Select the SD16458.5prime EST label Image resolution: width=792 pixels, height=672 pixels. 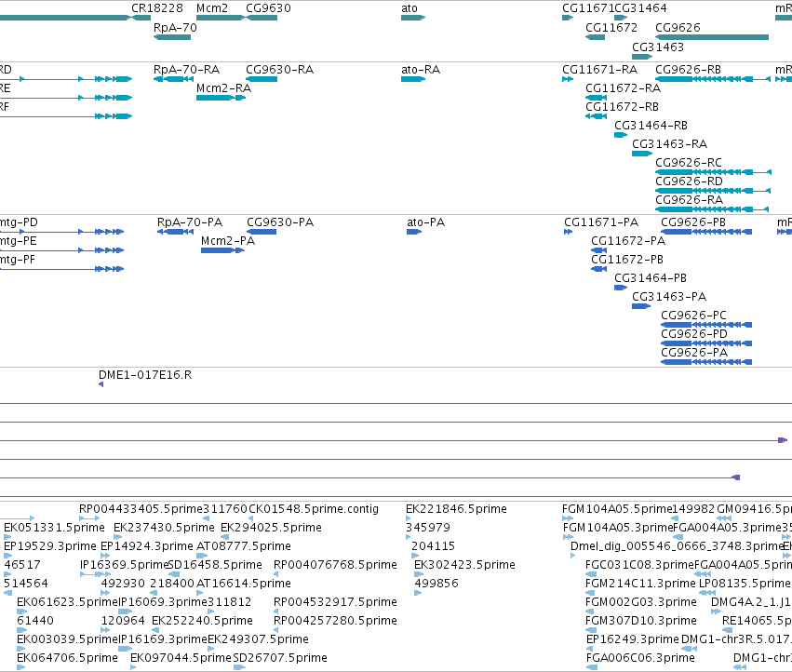click(216, 565)
